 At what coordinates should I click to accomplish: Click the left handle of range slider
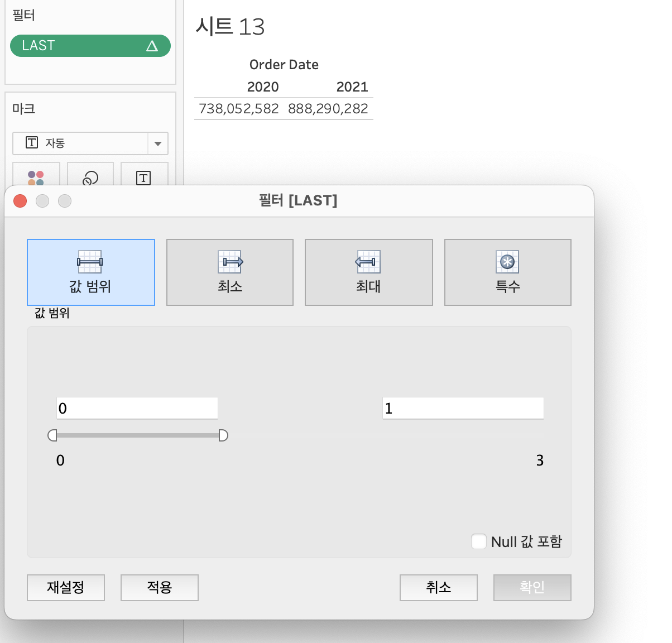(52, 435)
